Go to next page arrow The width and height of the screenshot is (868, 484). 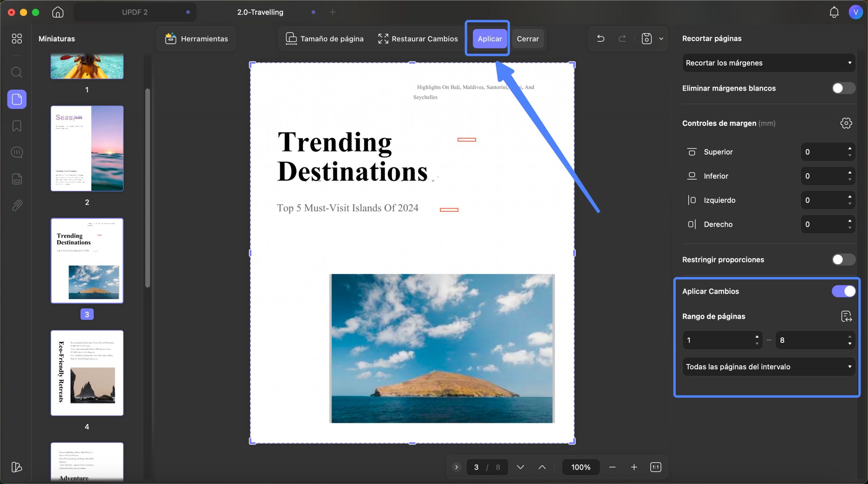pyautogui.click(x=520, y=467)
